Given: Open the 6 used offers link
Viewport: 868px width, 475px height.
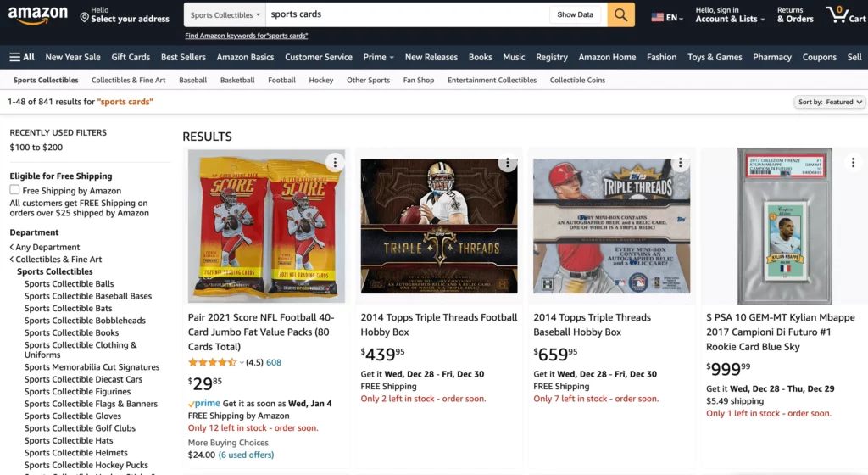Looking at the screenshot, I should coord(246,455).
